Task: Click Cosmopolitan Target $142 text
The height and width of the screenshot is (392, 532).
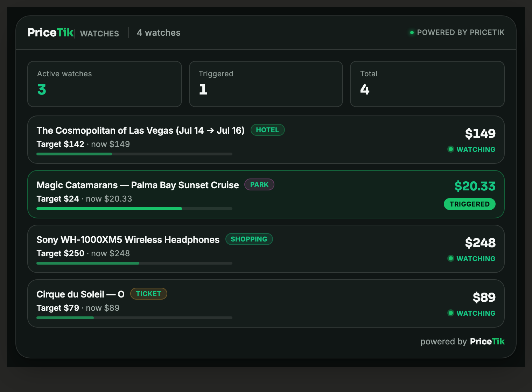Action: (60, 144)
